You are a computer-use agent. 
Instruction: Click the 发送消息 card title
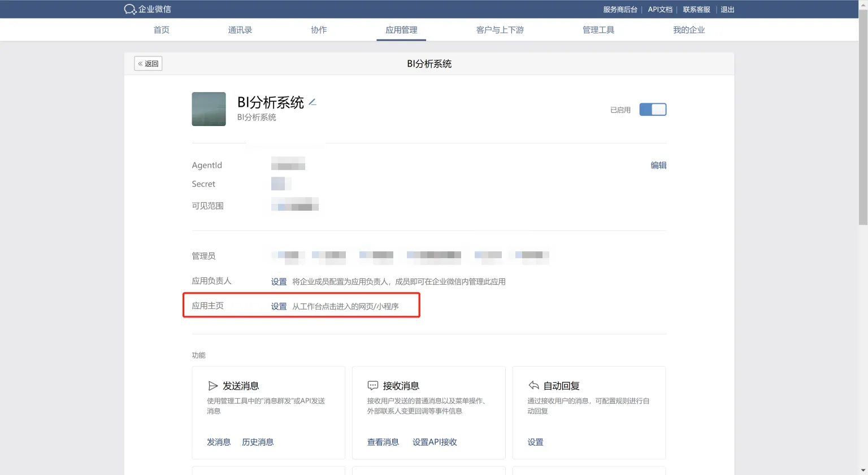tap(241, 386)
